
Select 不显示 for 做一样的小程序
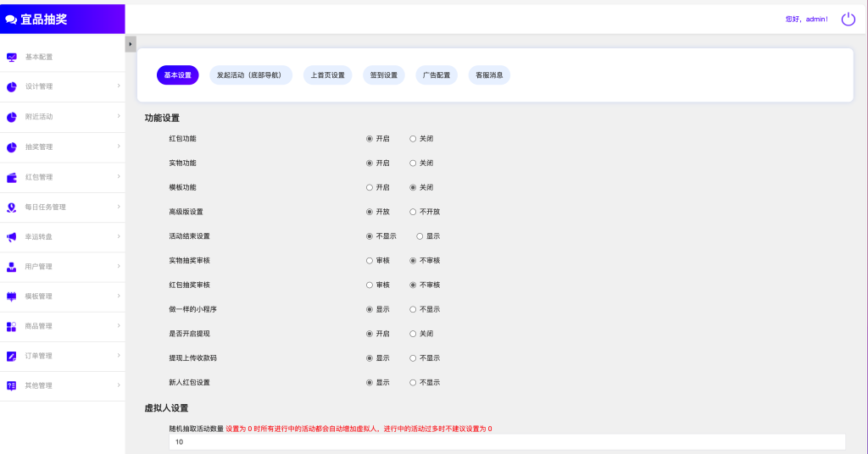tap(413, 309)
